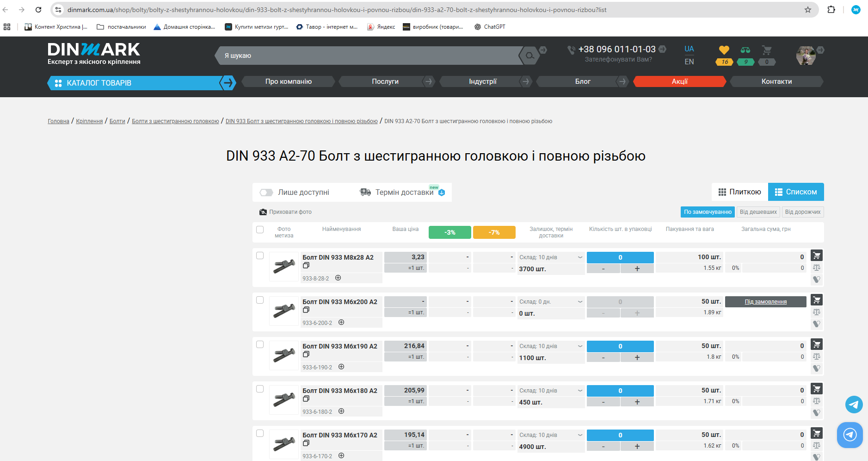
Task: Open favorites heart icon in header
Action: pyautogui.click(x=724, y=50)
